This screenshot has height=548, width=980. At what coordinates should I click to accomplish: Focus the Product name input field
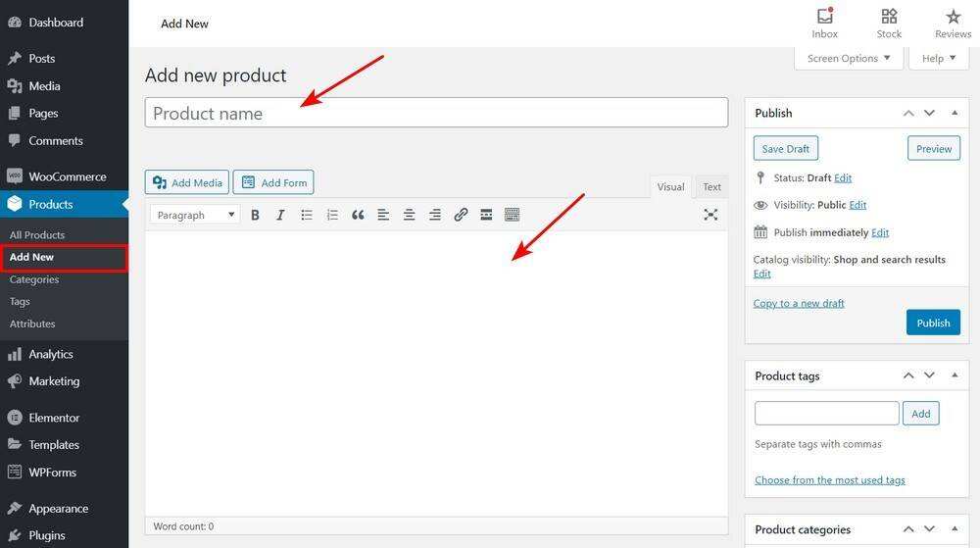click(436, 113)
